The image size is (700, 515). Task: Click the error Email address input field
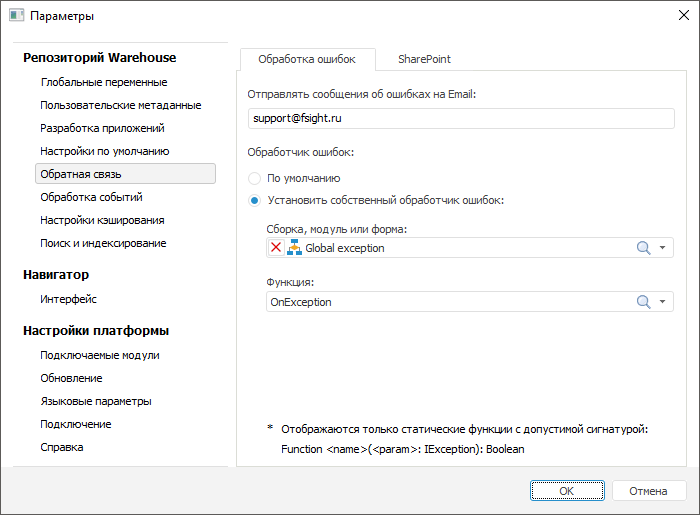pyautogui.click(x=461, y=118)
